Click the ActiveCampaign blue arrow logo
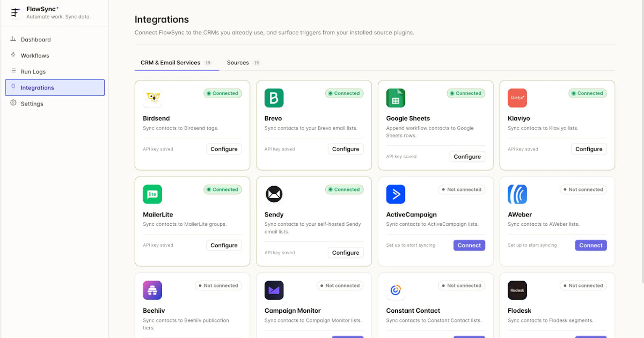The image size is (644, 338). coord(396,194)
